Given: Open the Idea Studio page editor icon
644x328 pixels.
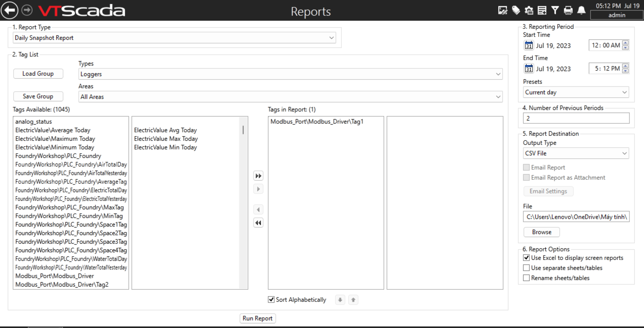Looking at the screenshot, I should pos(503,11).
